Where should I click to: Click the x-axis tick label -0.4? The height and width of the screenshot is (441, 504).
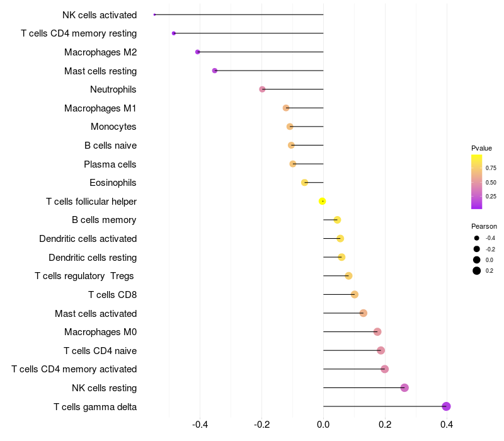(x=200, y=425)
